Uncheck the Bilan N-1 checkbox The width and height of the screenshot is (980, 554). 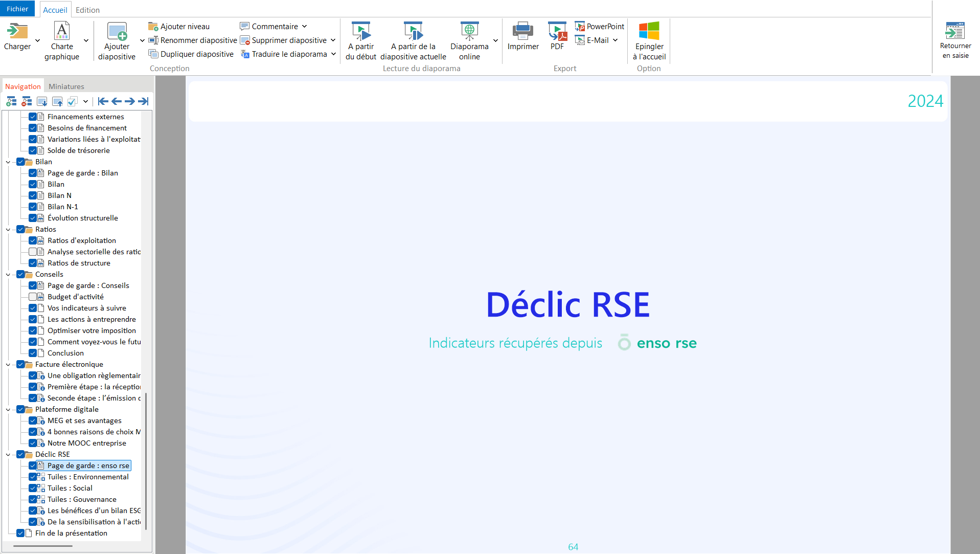pyautogui.click(x=33, y=207)
